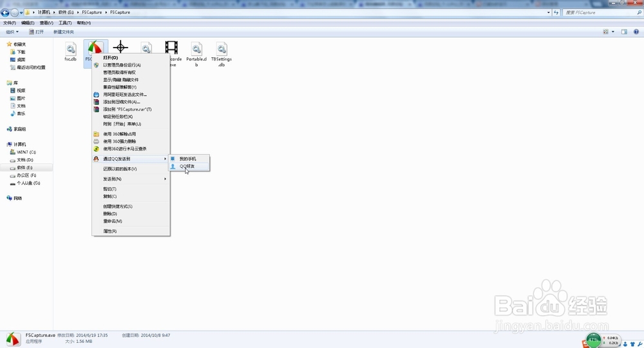Expand breadcrumb arrow after 计算机
644x348 pixels.
[54, 12]
